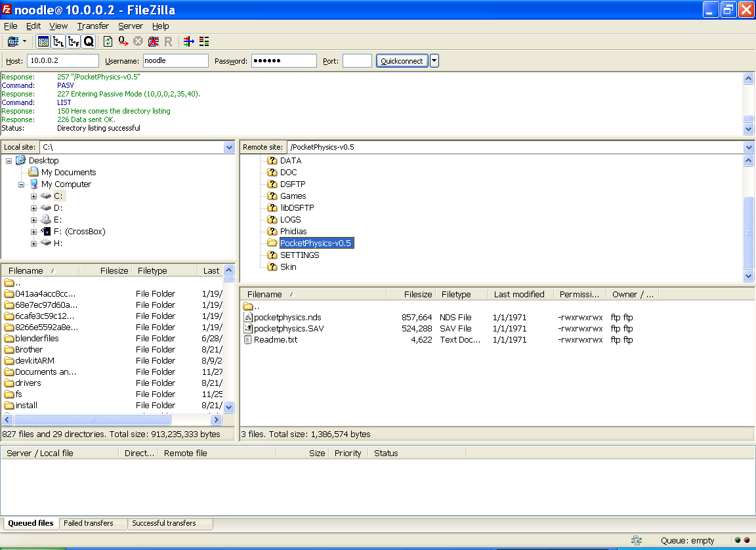
Task: Click the Quickconnect button
Action: pos(402,60)
